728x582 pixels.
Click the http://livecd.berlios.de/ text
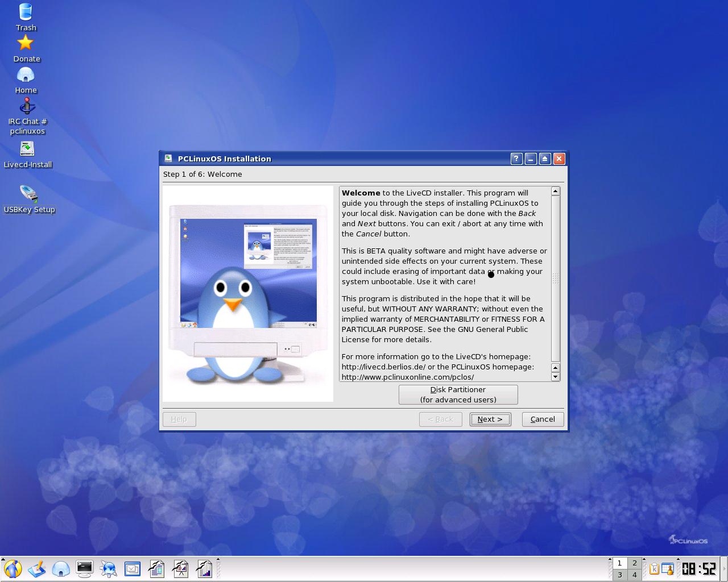point(383,367)
